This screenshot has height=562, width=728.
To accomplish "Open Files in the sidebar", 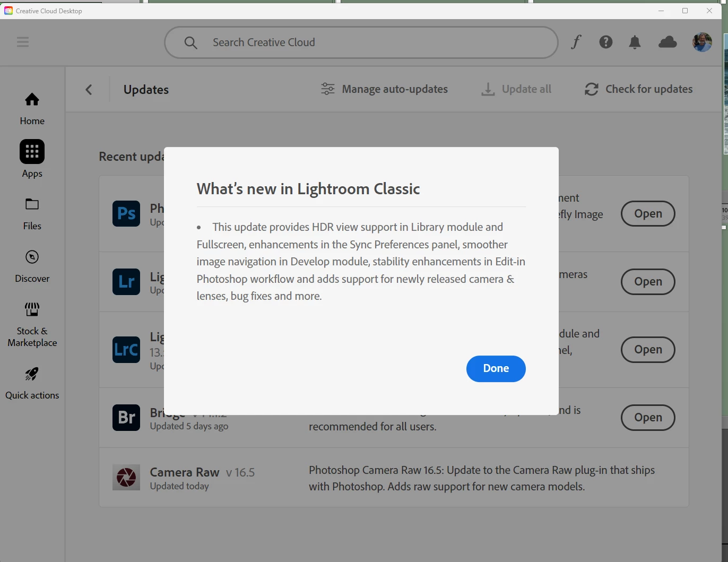I will coord(32,214).
